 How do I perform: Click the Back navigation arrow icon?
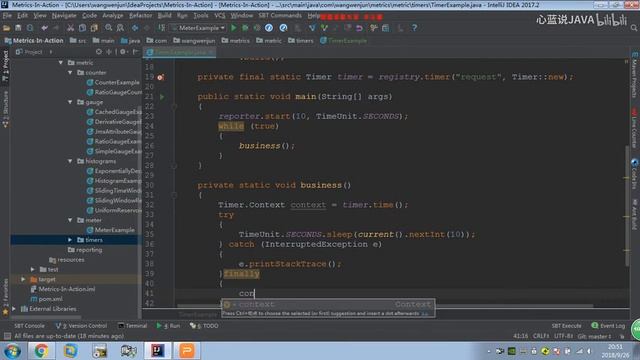135,28
